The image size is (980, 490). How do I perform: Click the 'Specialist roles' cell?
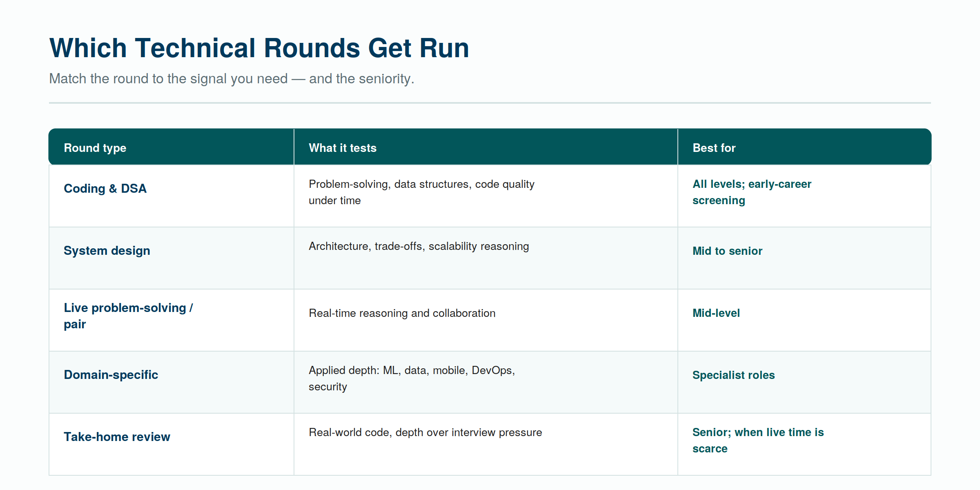click(733, 375)
